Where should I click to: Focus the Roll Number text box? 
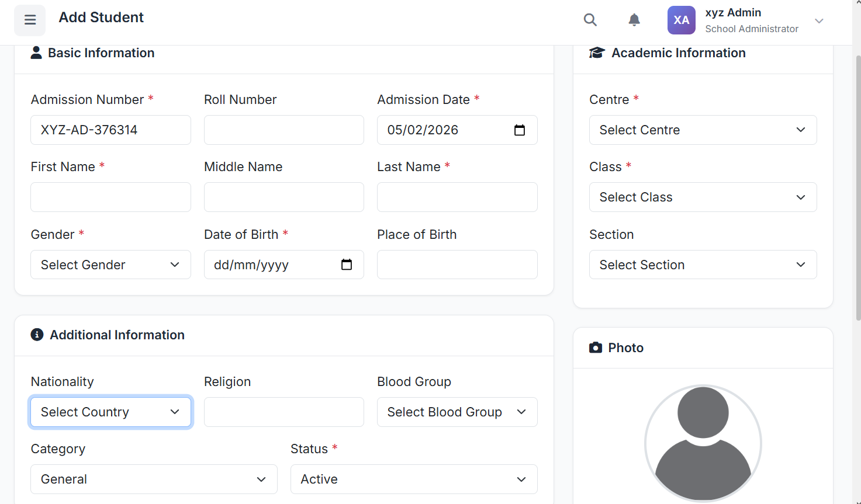283,130
